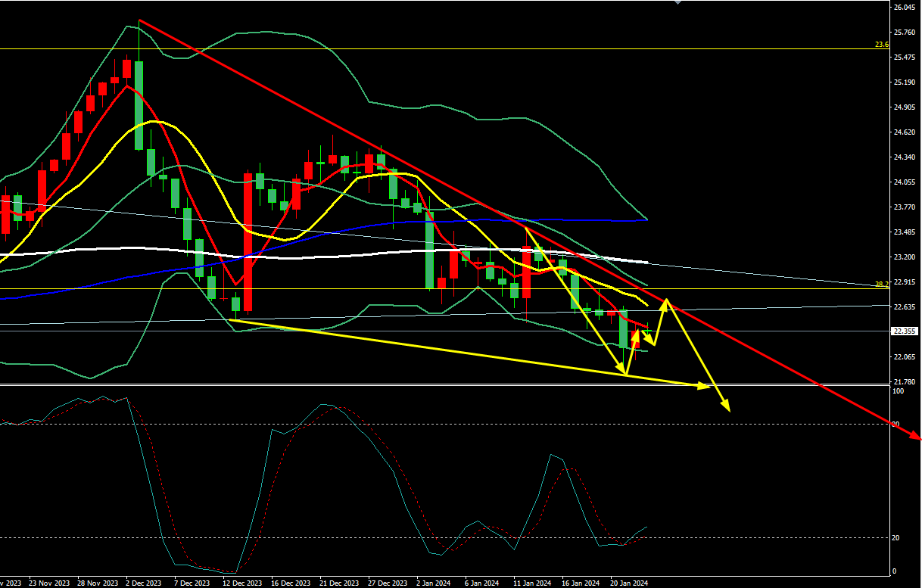
Task: Click the arrowhead at the yellow support line's end
Action: tap(706, 386)
